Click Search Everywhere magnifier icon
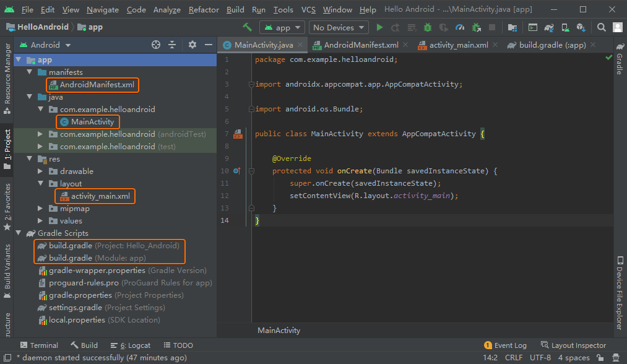 [x=601, y=27]
